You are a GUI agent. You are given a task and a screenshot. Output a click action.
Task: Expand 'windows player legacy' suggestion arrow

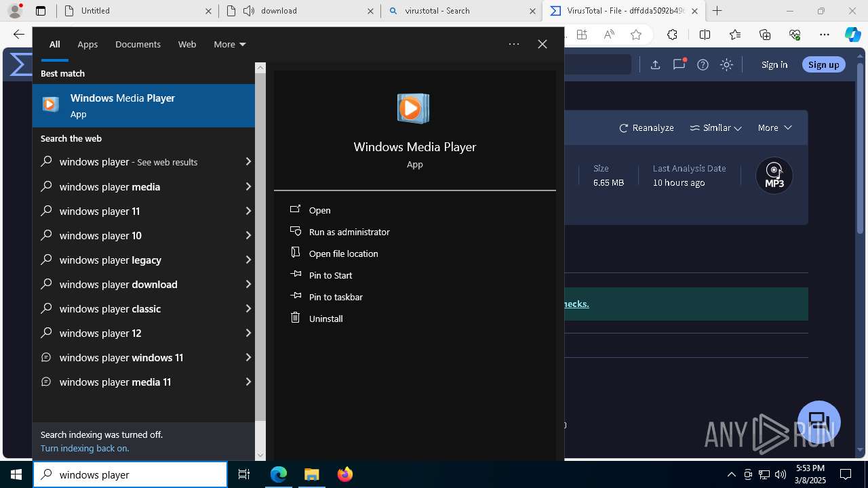tap(248, 260)
